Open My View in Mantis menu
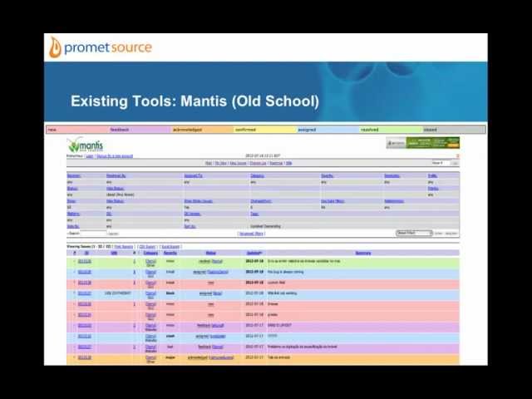The height and width of the screenshot is (399, 532). [221, 163]
